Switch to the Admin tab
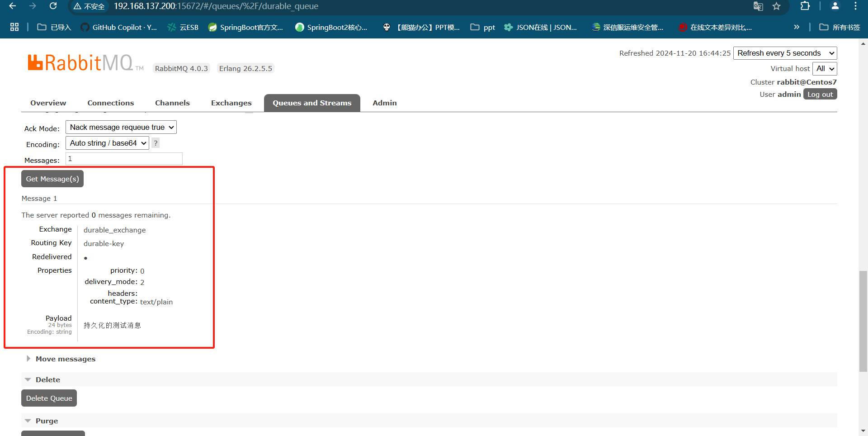The image size is (868, 436). point(385,103)
